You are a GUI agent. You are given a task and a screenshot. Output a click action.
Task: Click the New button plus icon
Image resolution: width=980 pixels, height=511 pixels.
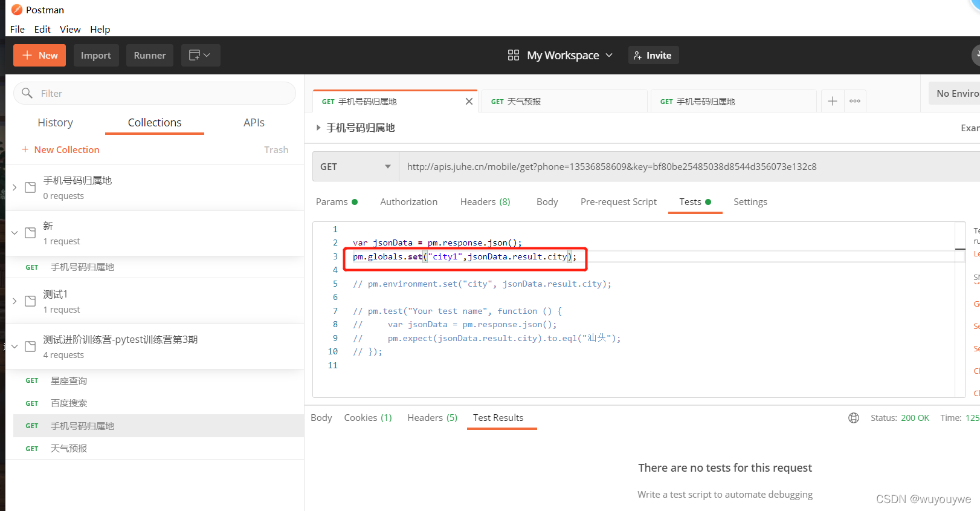coord(27,55)
